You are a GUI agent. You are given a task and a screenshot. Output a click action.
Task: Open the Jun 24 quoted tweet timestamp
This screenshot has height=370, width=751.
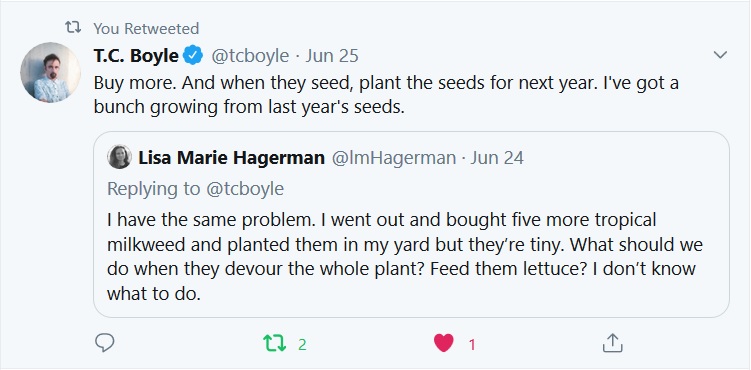[497, 158]
